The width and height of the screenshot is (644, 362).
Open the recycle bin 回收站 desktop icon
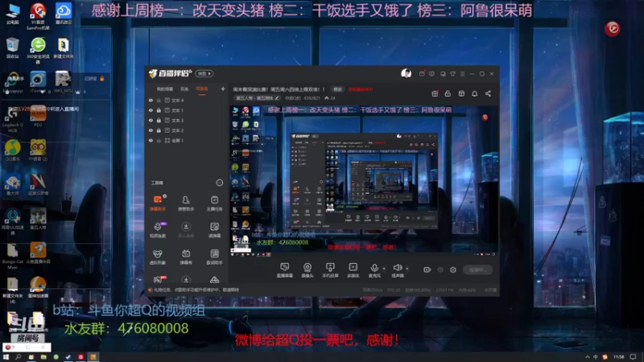(13, 47)
